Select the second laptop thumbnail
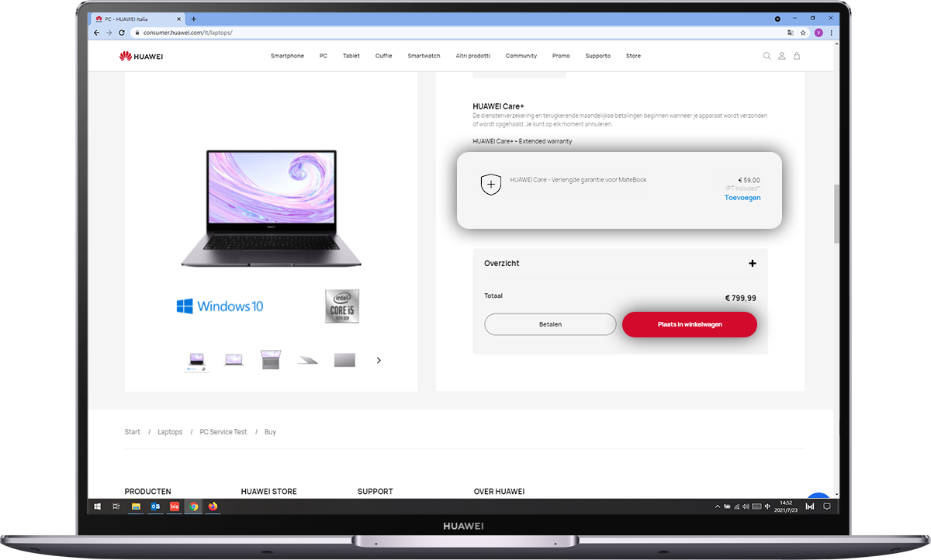Viewport: 931px width, 560px height. tap(234, 360)
